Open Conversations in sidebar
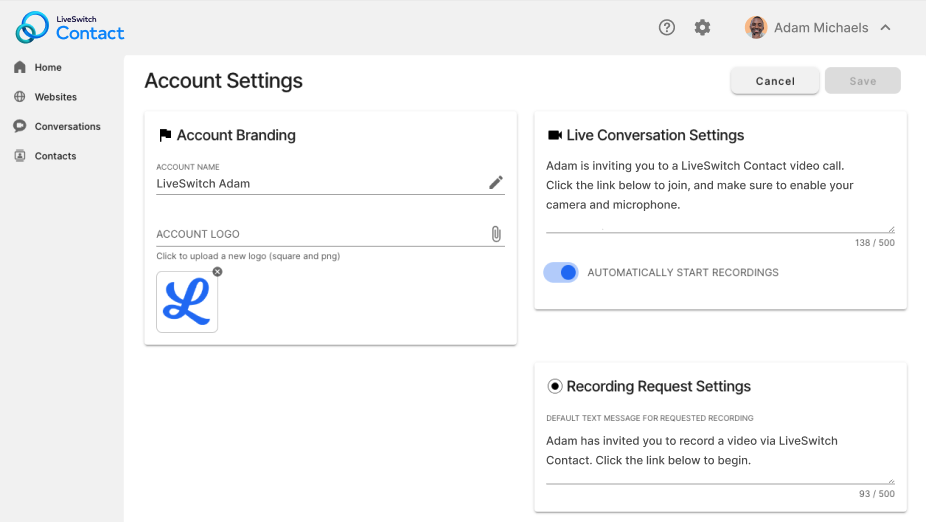 (67, 126)
